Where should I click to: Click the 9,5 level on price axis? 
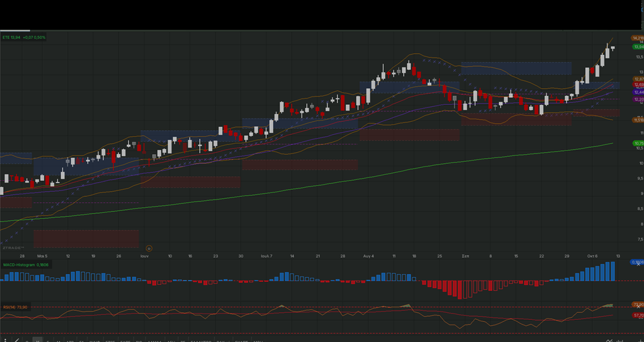[x=641, y=178]
